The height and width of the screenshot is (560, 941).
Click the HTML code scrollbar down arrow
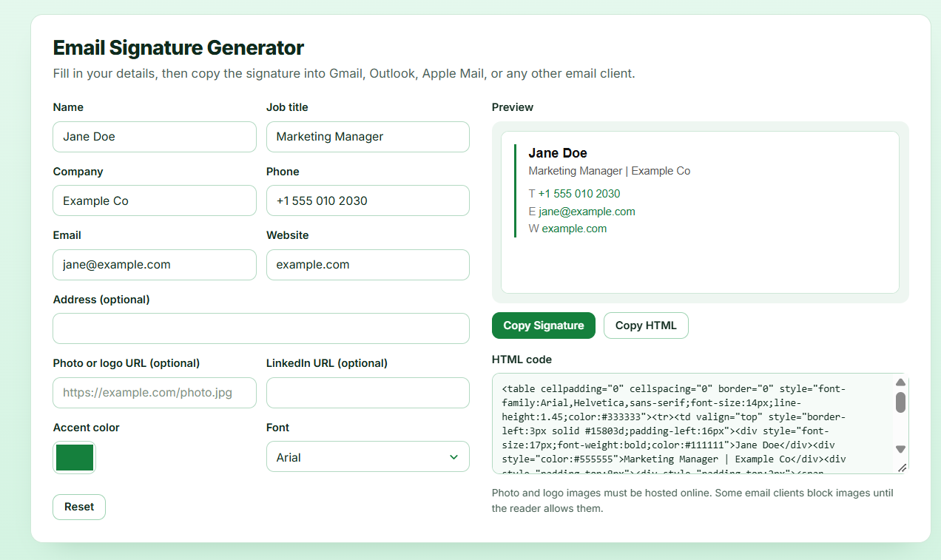(x=900, y=449)
